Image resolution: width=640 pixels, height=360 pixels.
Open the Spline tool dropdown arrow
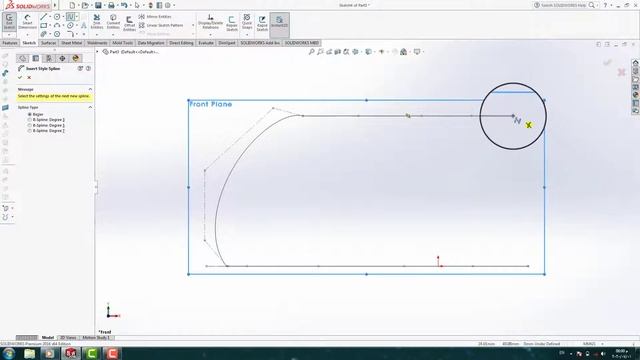[x=77, y=17]
